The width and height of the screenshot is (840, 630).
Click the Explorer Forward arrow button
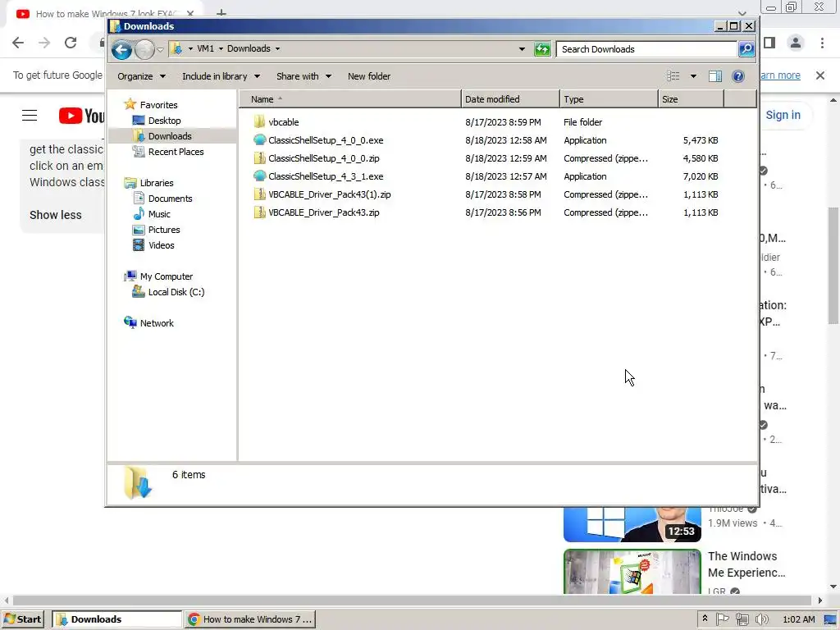(144, 50)
